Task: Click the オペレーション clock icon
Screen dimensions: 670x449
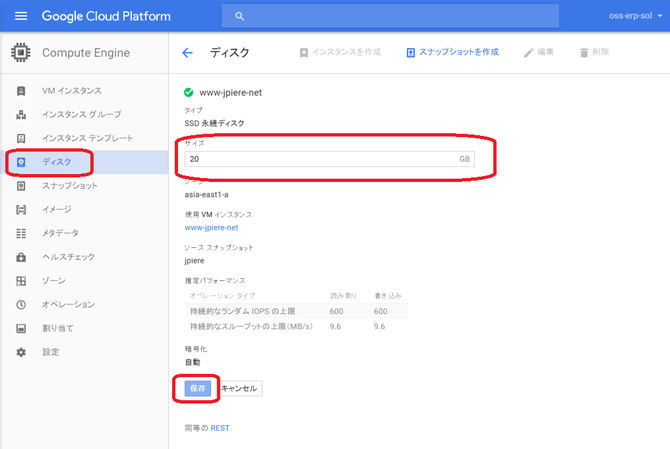Action: (x=21, y=305)
